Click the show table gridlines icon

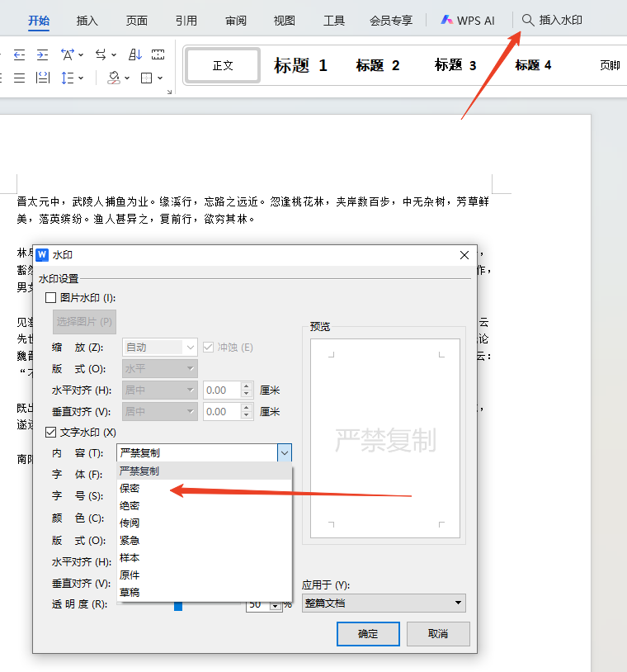158,54
